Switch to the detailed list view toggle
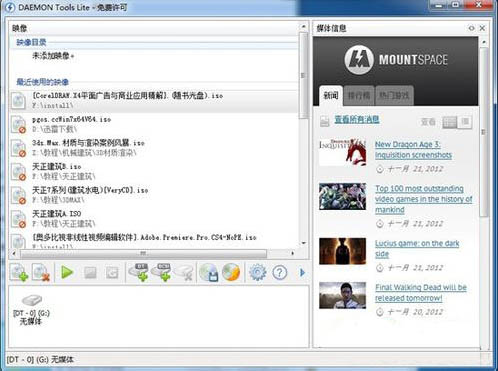This screenshot has height=371, width=498. point(450,122)
